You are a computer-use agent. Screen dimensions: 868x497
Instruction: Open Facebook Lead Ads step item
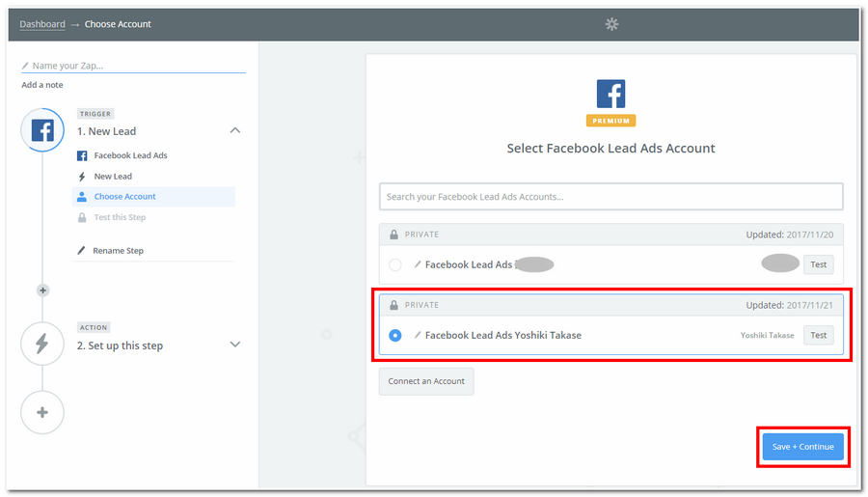pos(130,155)
